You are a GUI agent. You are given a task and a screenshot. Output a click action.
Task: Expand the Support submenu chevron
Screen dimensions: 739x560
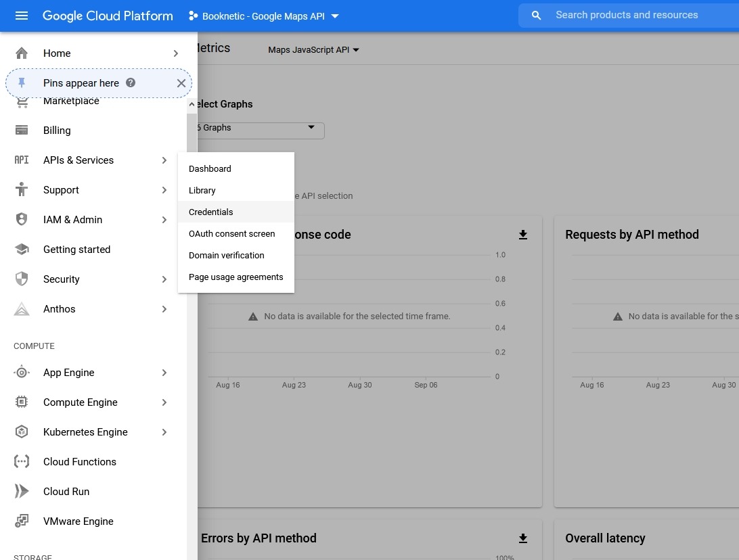164,190
